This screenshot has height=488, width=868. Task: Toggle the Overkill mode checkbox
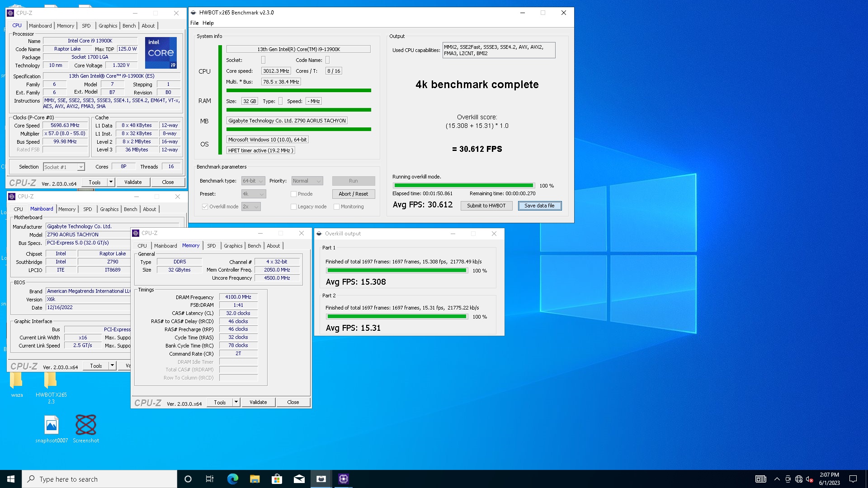205,207
